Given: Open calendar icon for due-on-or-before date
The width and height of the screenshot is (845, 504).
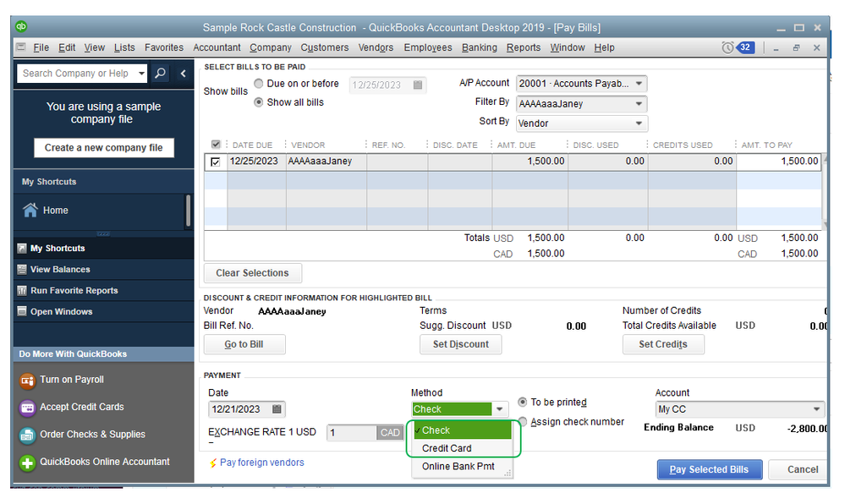Looking at the screenshot, I should coord(418,85).
